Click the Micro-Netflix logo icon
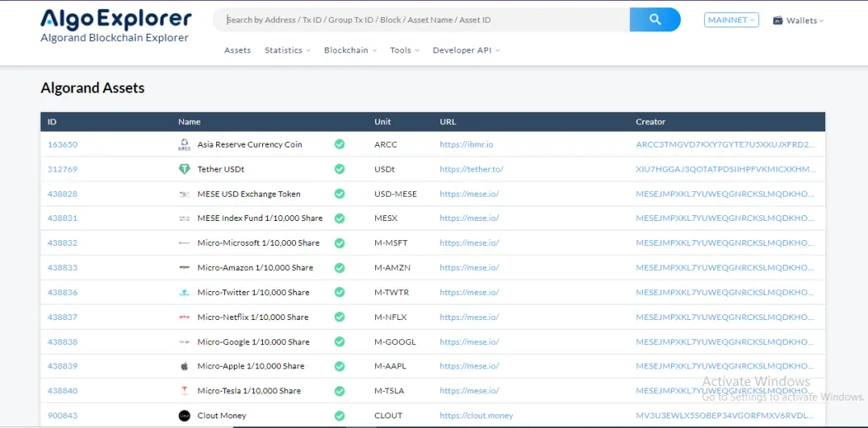Image resolution: width=868 pixels, height=428 pixels. click(185, 317)
